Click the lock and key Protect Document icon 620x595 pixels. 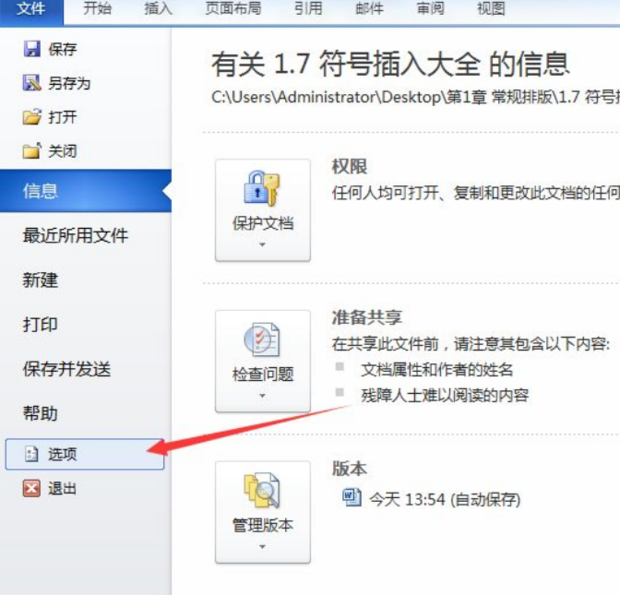(x=261, y=189)
